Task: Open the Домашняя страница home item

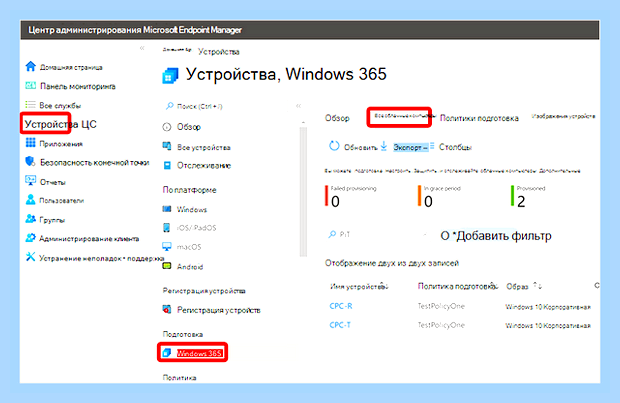Action: [64, 67]
